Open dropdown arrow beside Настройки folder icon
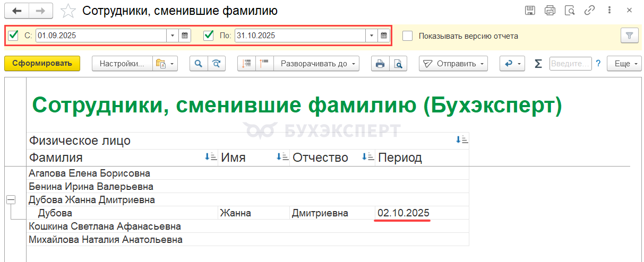 click(x=172, y=64)
